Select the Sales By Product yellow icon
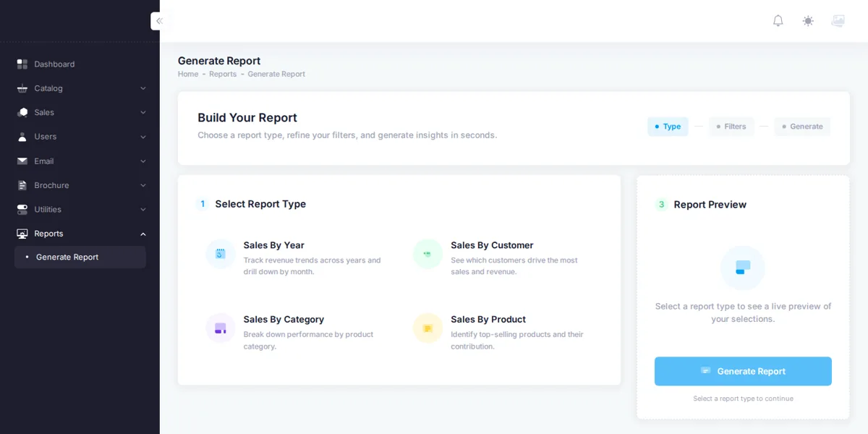 (427, 328)
